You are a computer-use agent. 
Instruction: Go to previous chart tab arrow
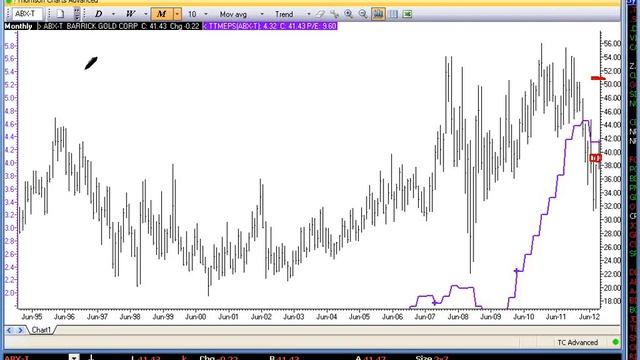coord(9,330)
